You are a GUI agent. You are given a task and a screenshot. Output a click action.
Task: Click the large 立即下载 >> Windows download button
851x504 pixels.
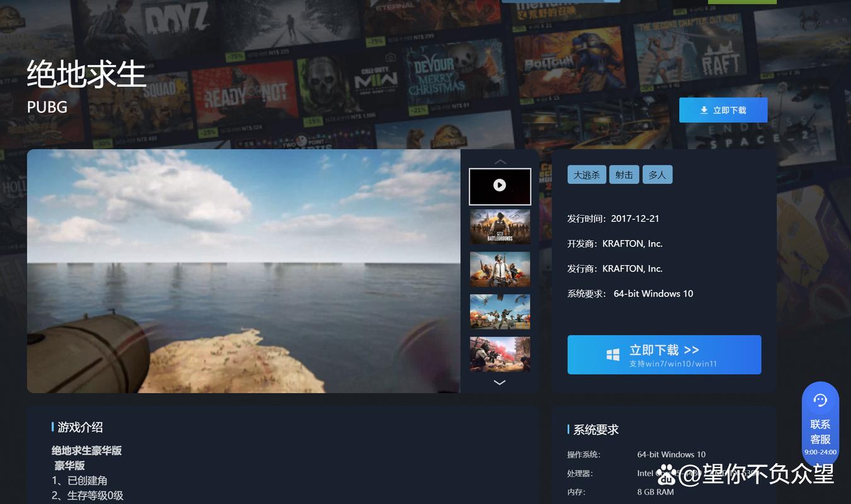(664, 355)
